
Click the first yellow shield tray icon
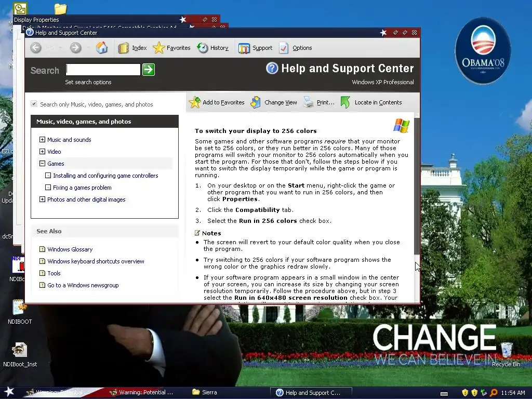[x=465, y=393]
